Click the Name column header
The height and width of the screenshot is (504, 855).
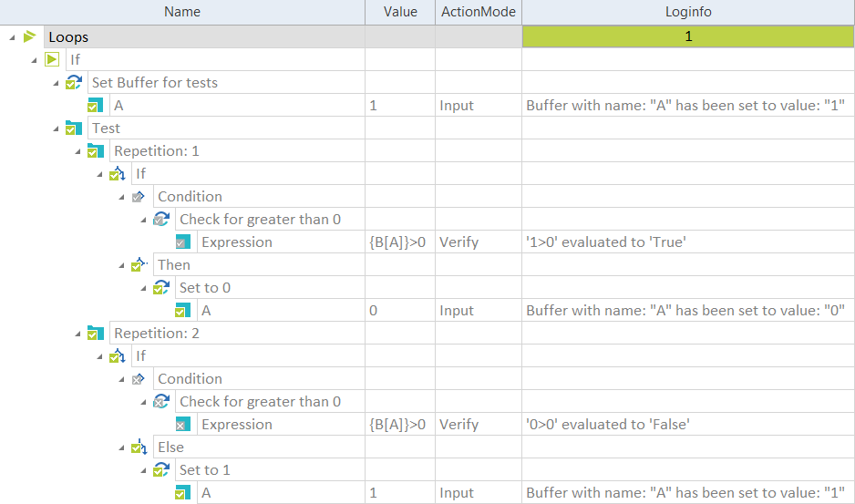pyautogui.click(x=182, y=12)
